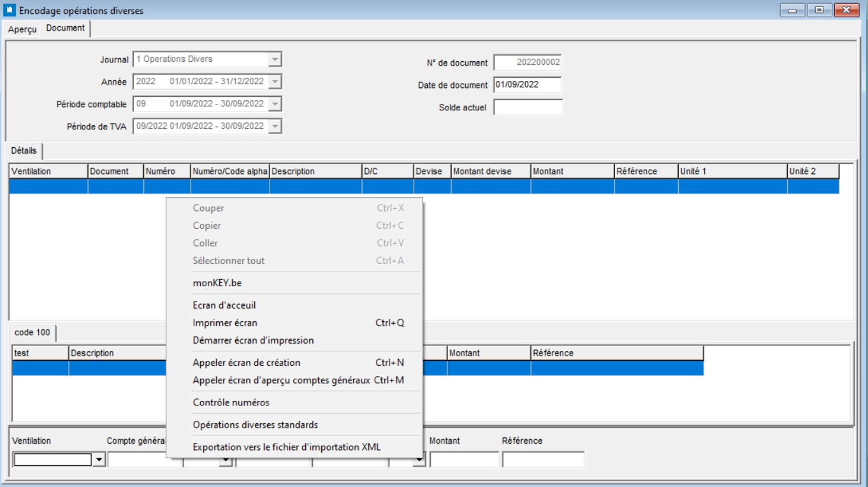Click the bottom Ventilation input box

click(53, 460)
